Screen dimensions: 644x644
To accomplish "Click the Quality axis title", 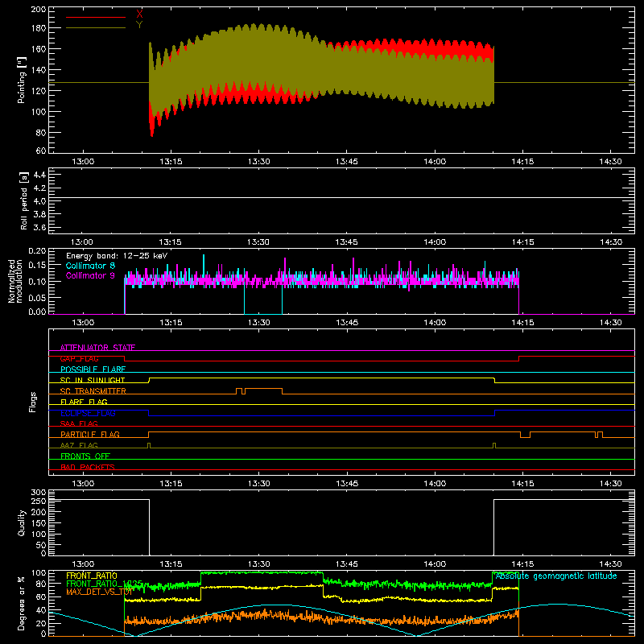I will 22,522.
